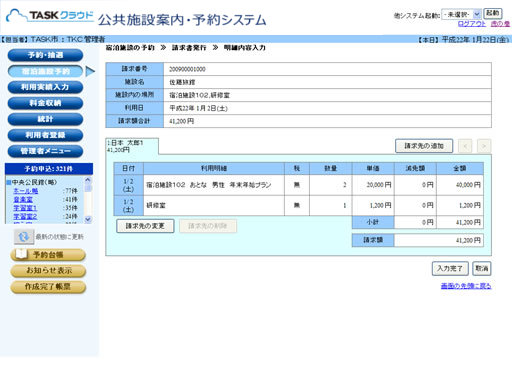The width and height of the screenshot is (512, 384).
Task: Click the 予約台帳 button
Action: tap(48, 255)
